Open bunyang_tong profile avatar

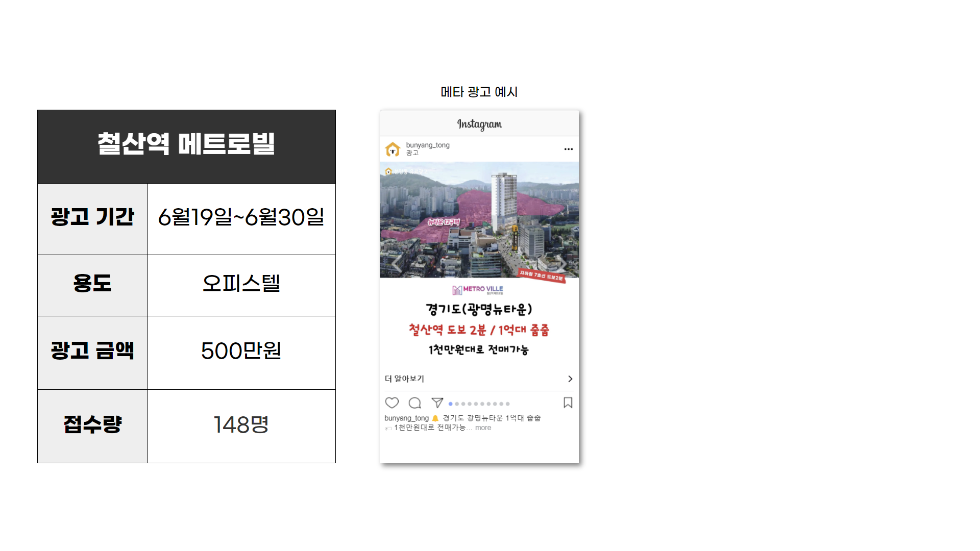click(393, 149)
